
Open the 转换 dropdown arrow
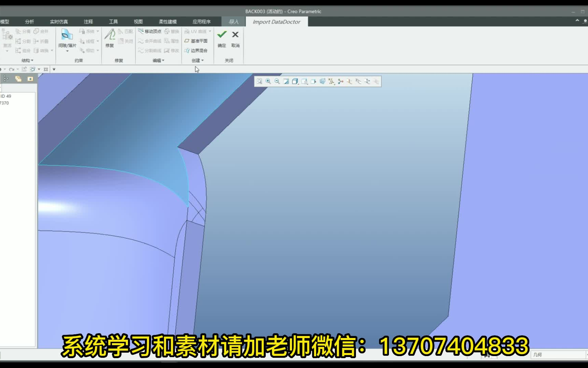coord(52,50)
